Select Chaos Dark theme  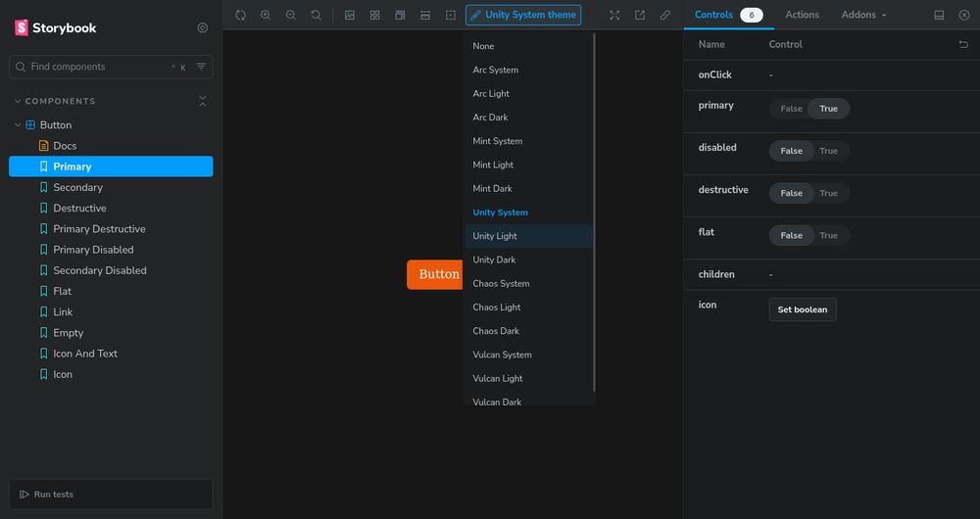528,331
